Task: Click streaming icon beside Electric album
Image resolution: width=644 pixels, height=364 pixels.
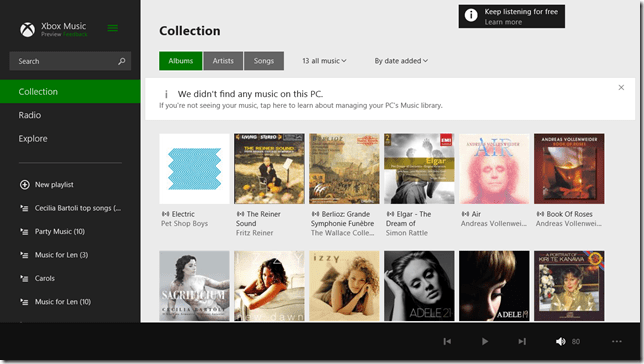Action: (x=166, y=214)
